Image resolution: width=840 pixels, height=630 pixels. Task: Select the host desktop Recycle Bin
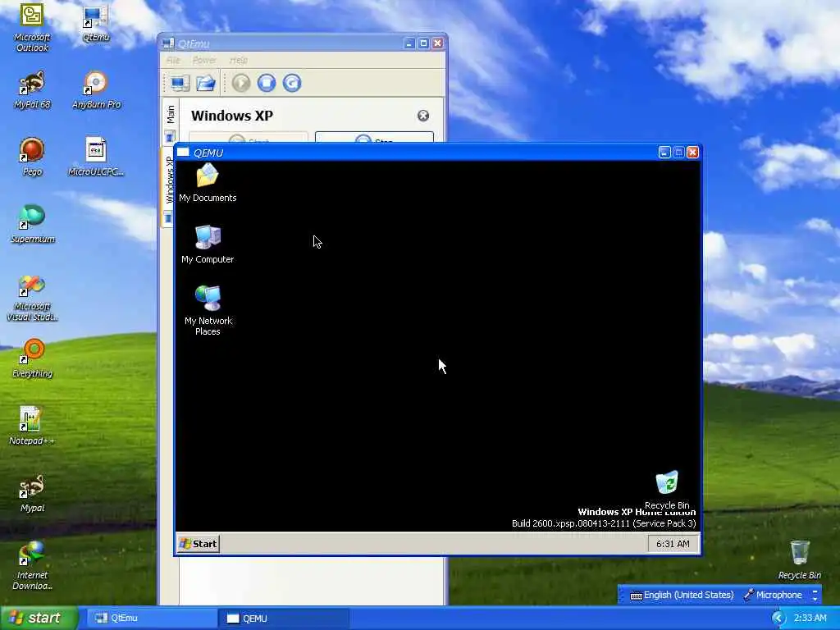point(799,559)
